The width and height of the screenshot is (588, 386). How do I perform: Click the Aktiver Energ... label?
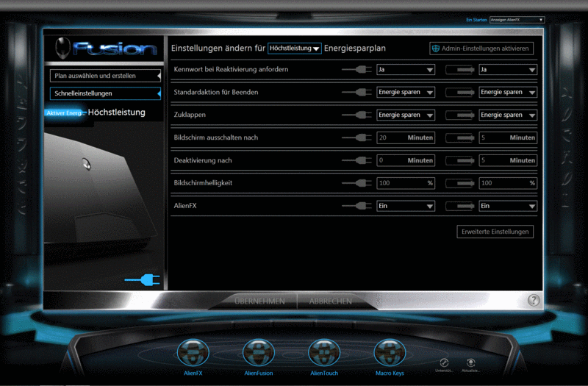pyautogui.click(x=65, y=113)
